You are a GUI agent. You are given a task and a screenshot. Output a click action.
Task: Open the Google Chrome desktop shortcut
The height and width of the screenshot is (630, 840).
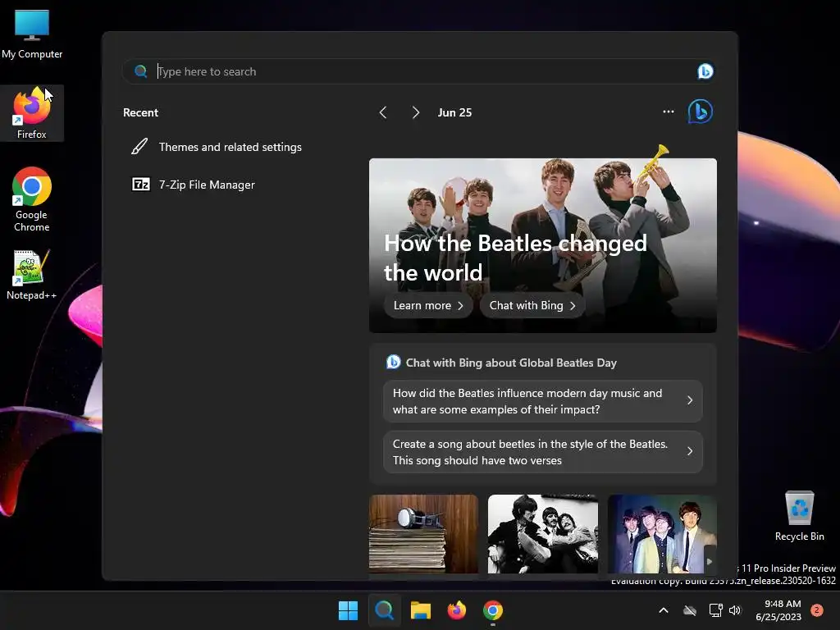click(32, 199)
